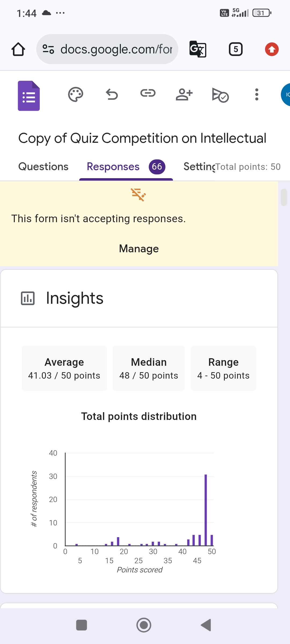Tap the docs.google.com address bar
This screenshot has height=644, width=290.
[116, 49]
